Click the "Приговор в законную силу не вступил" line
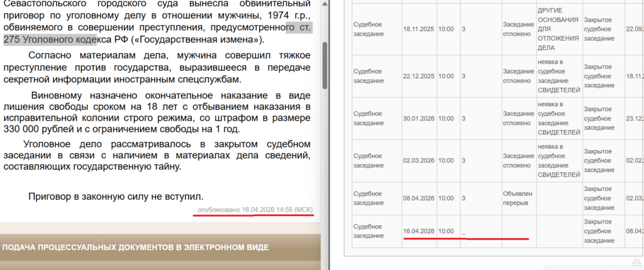644x270 pixels. coord(116,197)
